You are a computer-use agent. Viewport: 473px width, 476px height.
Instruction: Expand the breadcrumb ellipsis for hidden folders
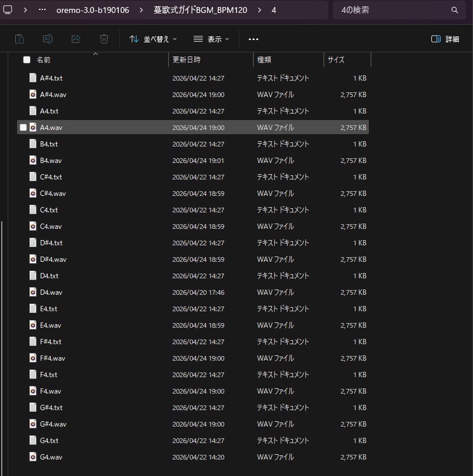[42, 10]
